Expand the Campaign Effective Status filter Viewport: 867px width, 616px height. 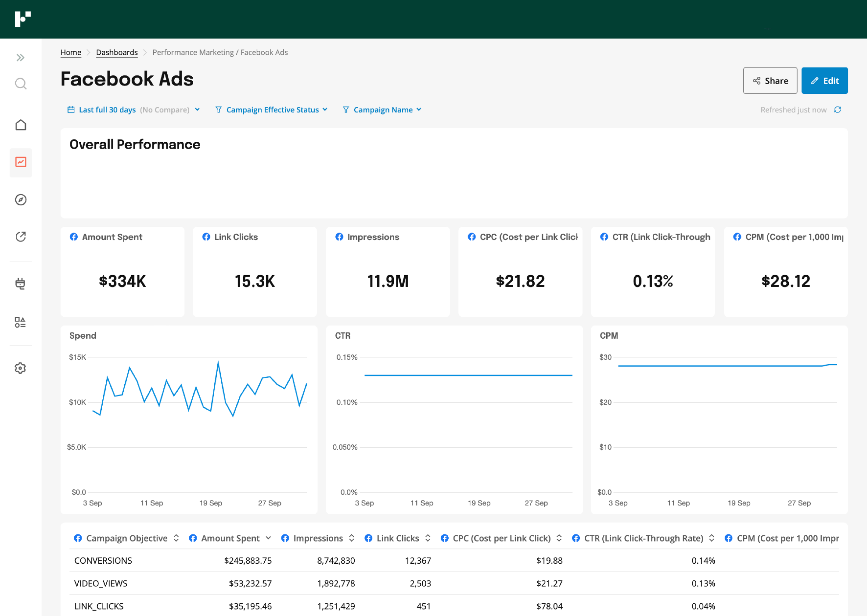pyautogui.click(x=272, y=109)
